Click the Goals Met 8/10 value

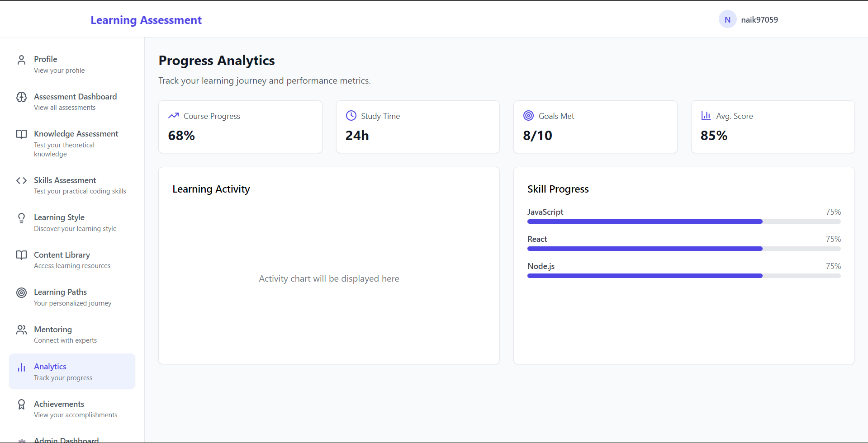[537, 136]
